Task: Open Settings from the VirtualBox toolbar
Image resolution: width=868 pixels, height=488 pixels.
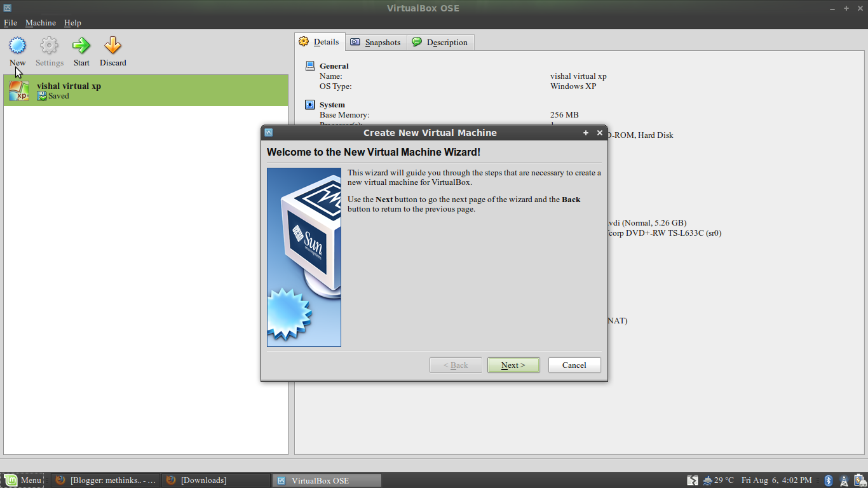Action: point(49,51)
